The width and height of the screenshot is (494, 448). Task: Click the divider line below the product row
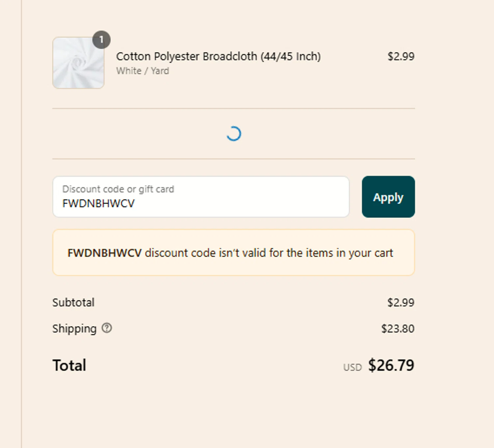(x=233, y=108)
